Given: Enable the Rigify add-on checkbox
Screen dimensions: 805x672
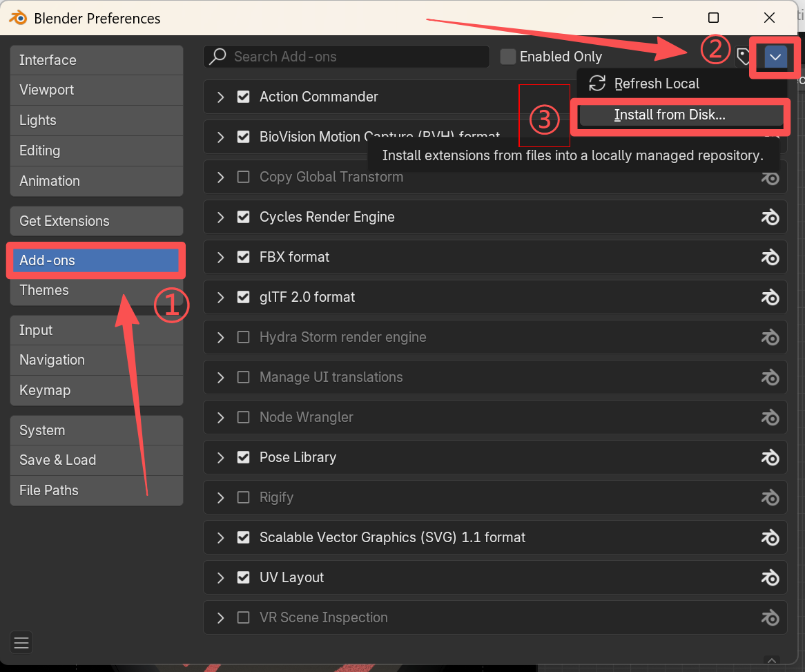Looking at the screenshot, I should point(243,497).
